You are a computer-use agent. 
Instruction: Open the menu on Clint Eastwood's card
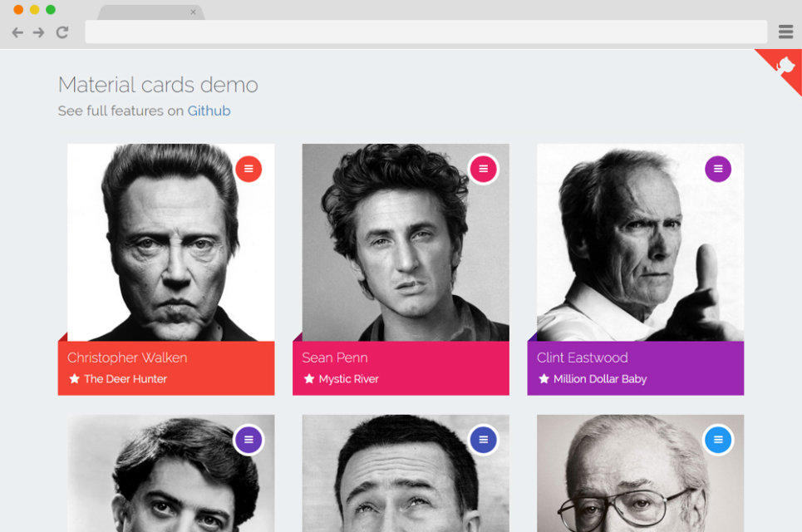coord(717,168)
